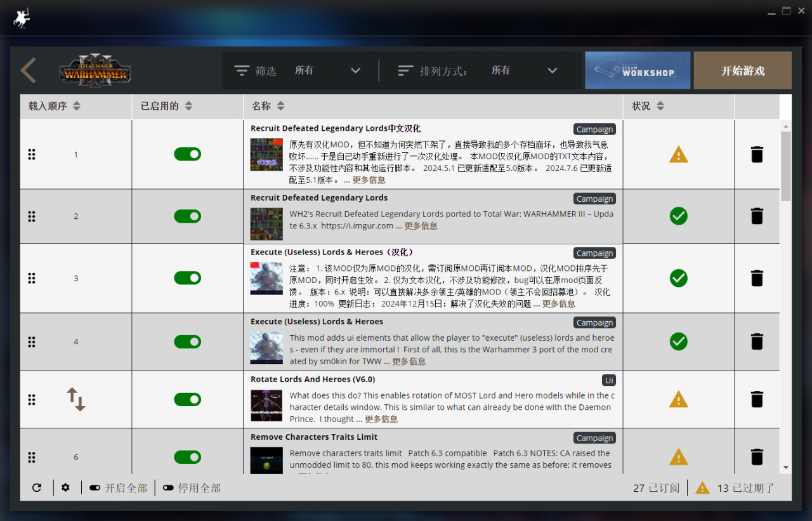Toggle the Rotate Lords And Heroes mod
Screen dimensions: 812x521
pyautogui.click(x=188, y=399)
